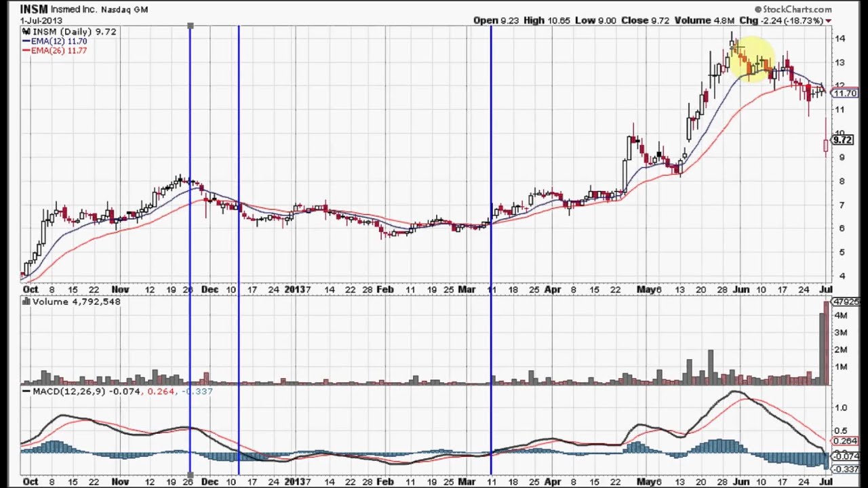The height and width of the screenshot is (488, 868).
Task: Click Feb on the price chart date axis
Action: point(385,289)
